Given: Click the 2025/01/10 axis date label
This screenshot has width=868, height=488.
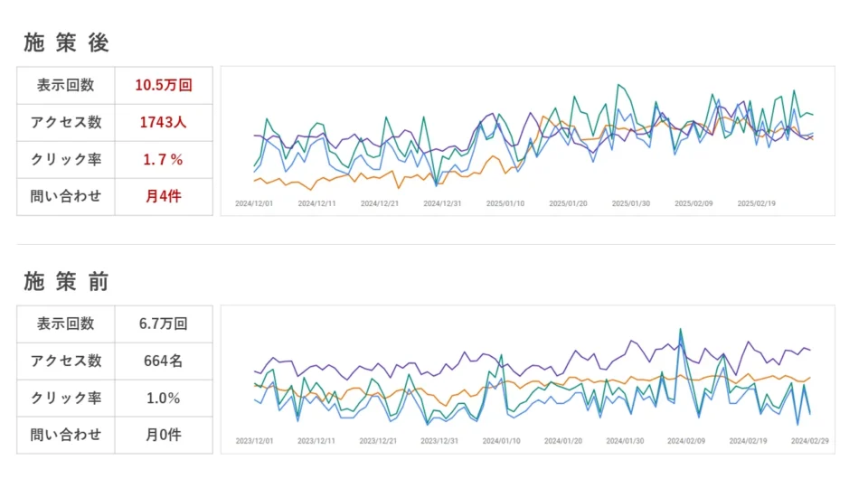Looking at the screenshot, I should (x=505, y=204).
